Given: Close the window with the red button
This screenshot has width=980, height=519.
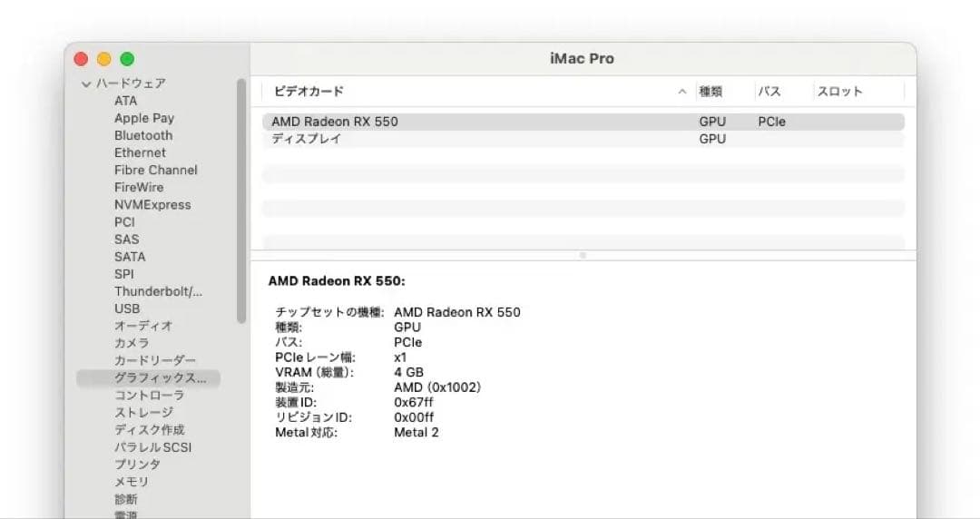Looking at the screenshot, I should (x=81, y=59).
